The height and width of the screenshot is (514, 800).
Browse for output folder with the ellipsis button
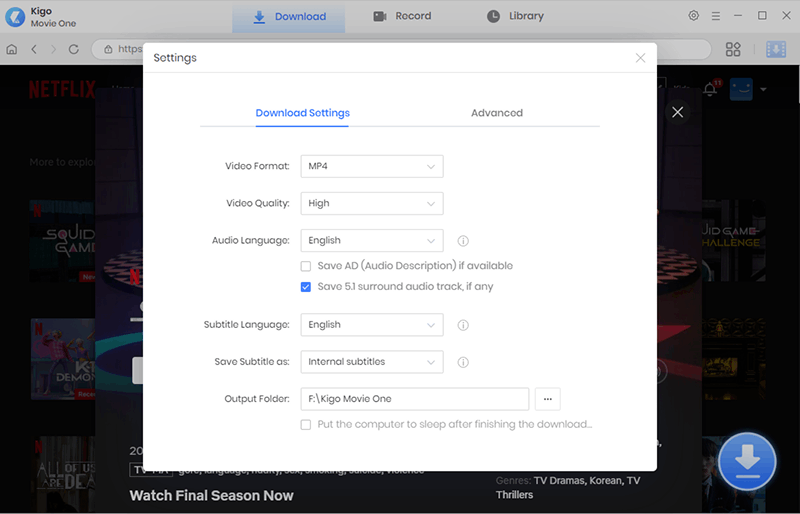point(547,399)
